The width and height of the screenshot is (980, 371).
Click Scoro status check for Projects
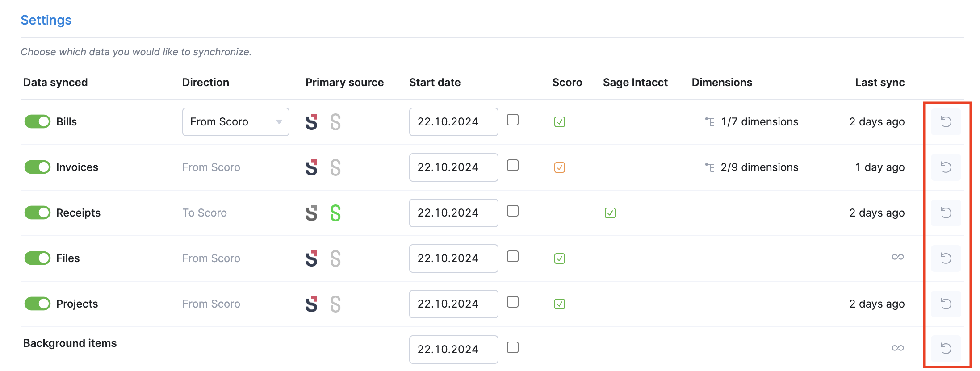click(x=560, y=304)
